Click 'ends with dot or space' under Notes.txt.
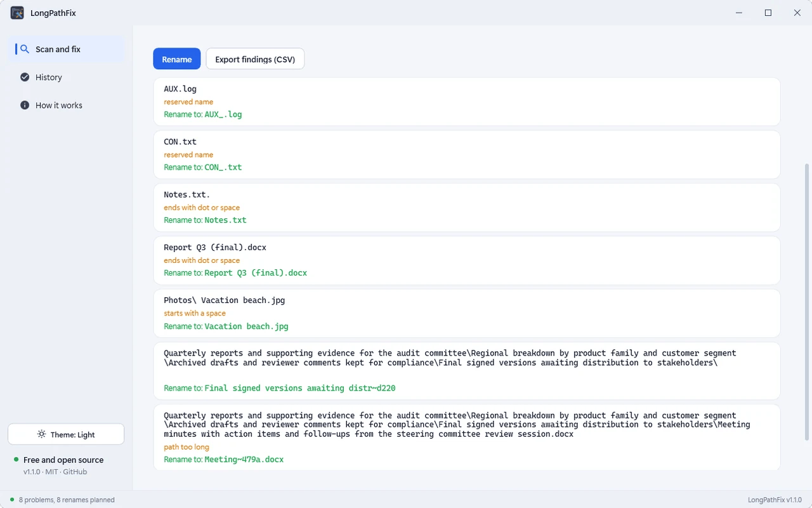 coord(202,207)
